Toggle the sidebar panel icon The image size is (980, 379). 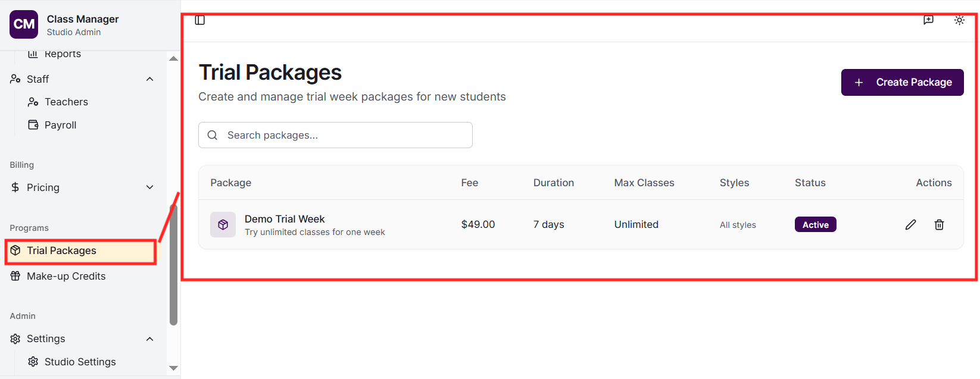200,20
